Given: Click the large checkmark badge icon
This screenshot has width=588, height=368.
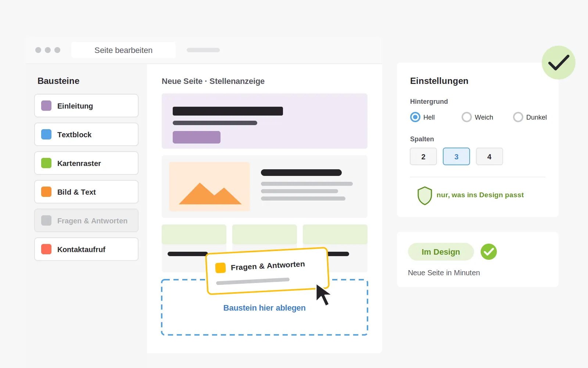Looking at the screenshot, I should [x=559, y=63].
